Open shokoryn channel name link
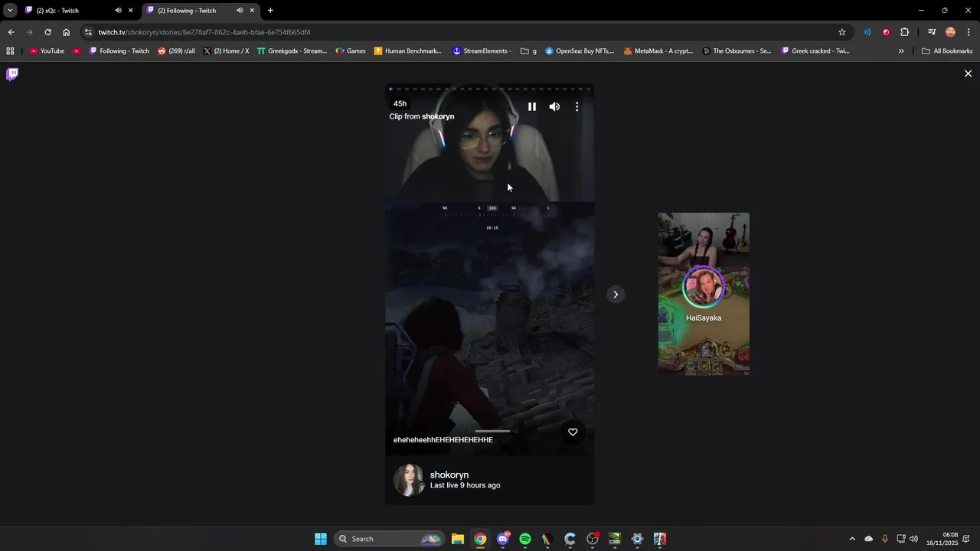Screen dimensions: 980x551 click(449, 474)
